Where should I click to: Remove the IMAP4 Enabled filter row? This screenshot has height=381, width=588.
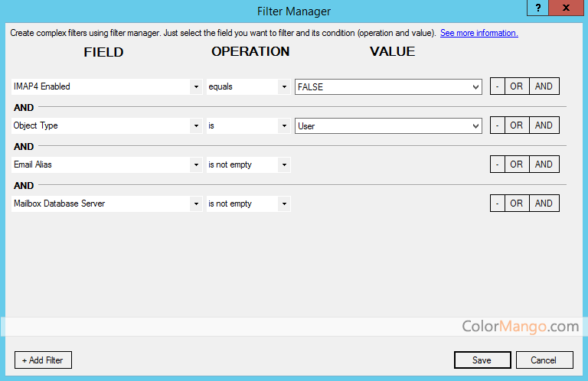tap(498, 86)
